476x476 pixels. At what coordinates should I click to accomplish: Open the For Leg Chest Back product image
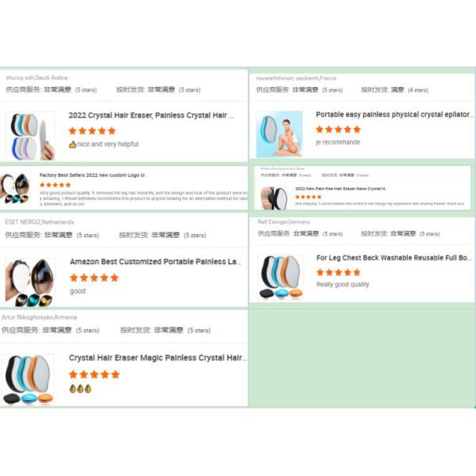tap(281, 277)
